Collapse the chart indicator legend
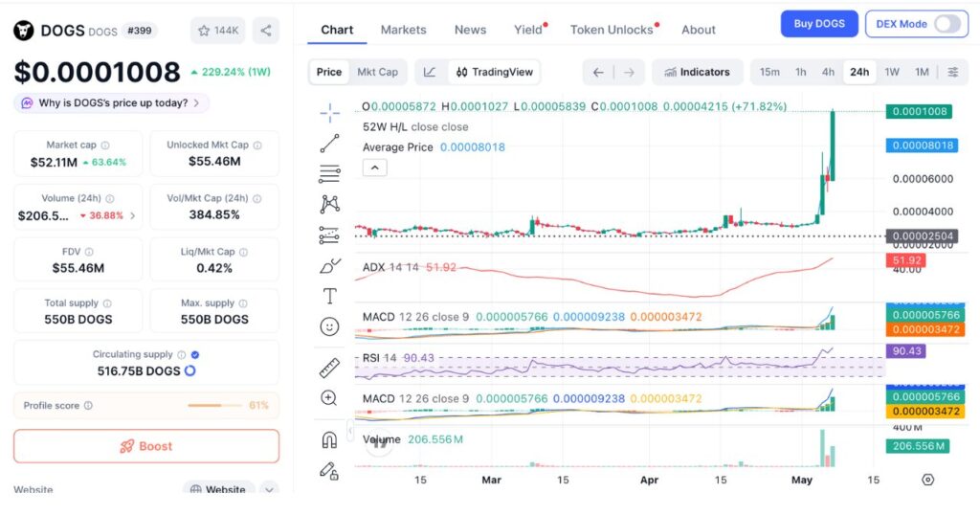Image resolution: width=980 pixels, height=515 pixels. 375,168
